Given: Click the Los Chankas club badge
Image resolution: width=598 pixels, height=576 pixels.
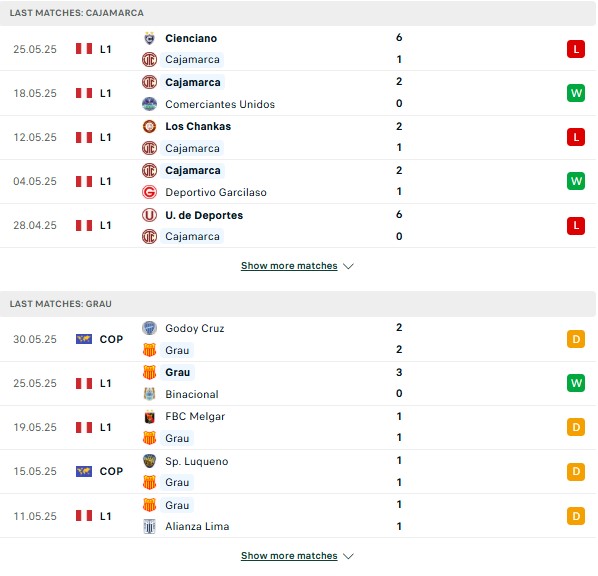Looking at the screenshot, I should 149,126.
